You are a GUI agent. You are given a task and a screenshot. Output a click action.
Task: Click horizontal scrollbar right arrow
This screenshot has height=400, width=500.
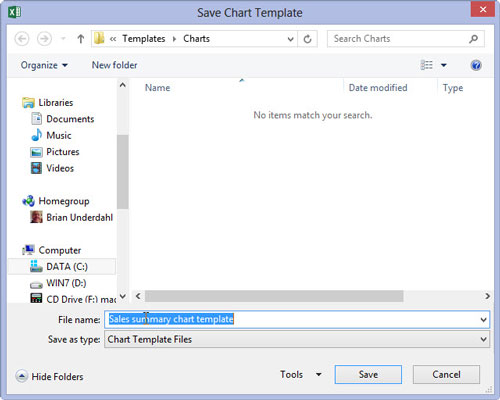point(487,296)
